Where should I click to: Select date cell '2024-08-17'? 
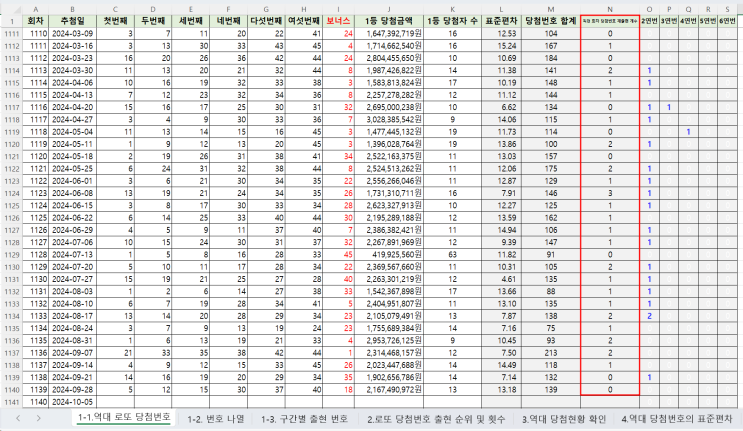(x=72, y=316)
